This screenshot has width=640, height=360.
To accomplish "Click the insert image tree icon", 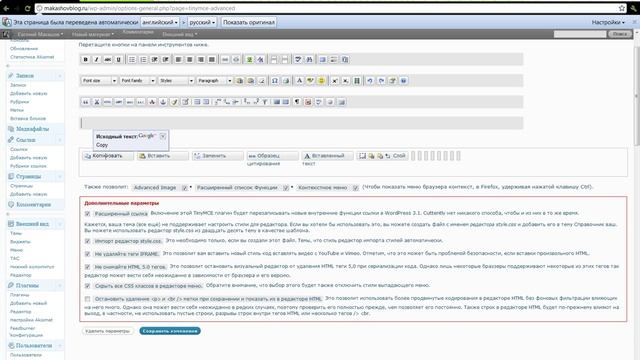I will coord(249,60).
